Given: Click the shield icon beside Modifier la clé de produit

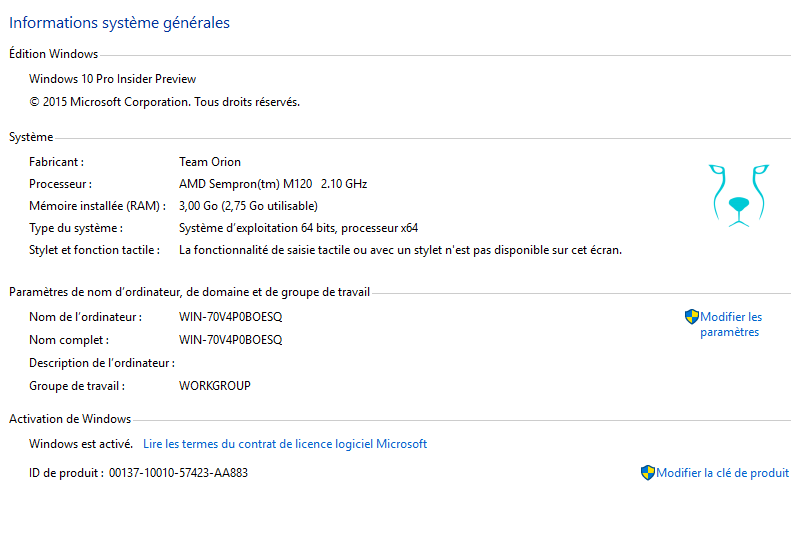Looking at the screenshot, I should tap(648, 473).
